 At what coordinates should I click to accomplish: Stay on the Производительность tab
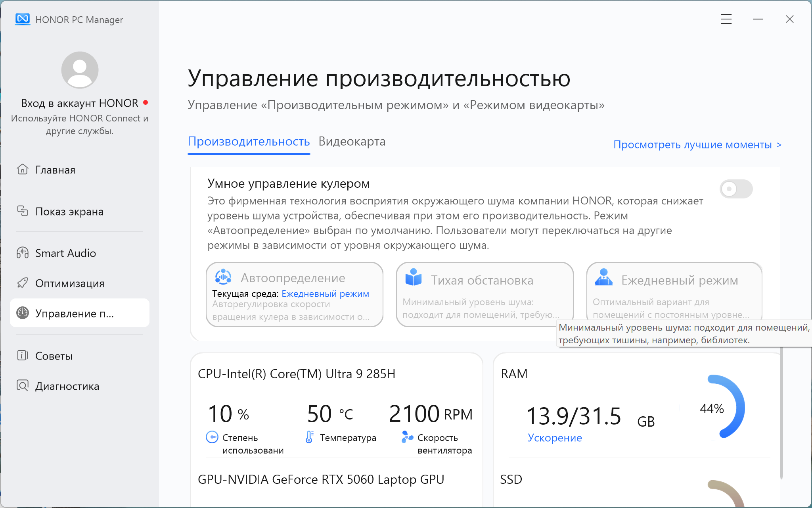[249, 142]
